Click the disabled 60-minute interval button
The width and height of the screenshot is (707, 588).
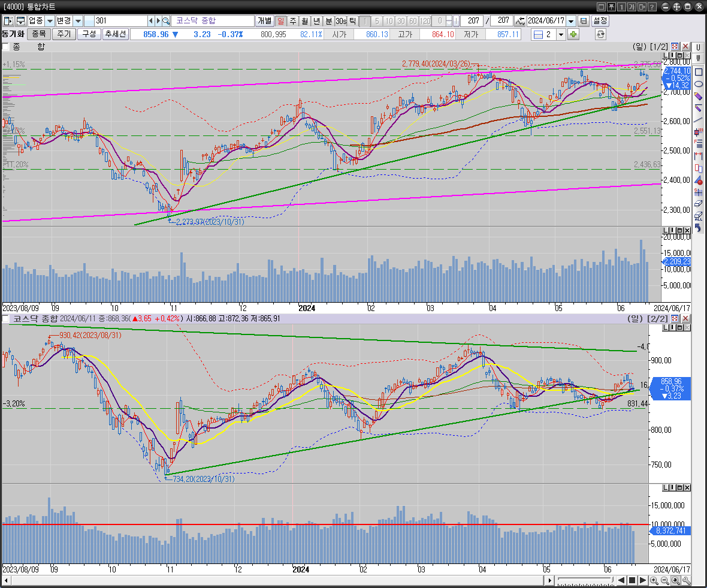click(413, 21)
